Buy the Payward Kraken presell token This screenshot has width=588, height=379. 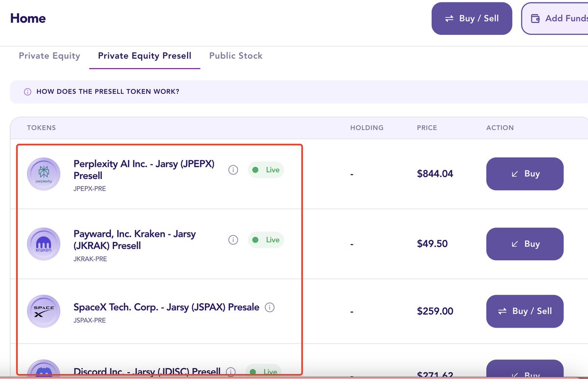(x=524, y=244)
